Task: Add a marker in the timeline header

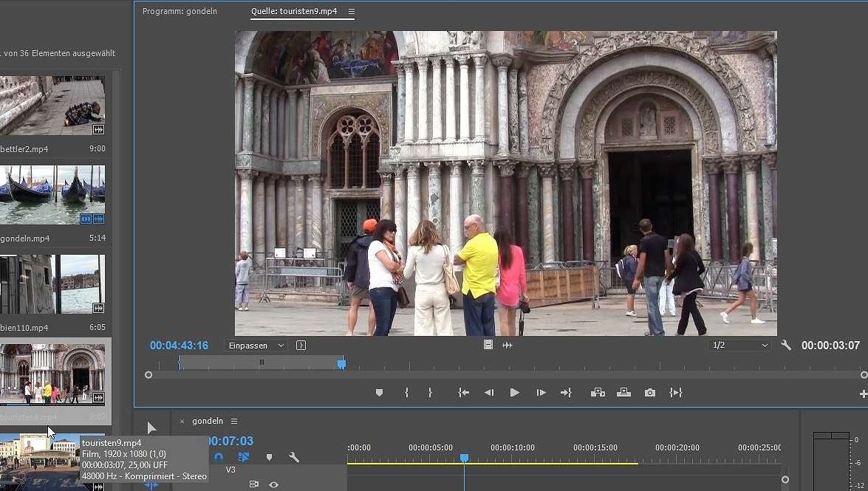Action: point(269,457)
